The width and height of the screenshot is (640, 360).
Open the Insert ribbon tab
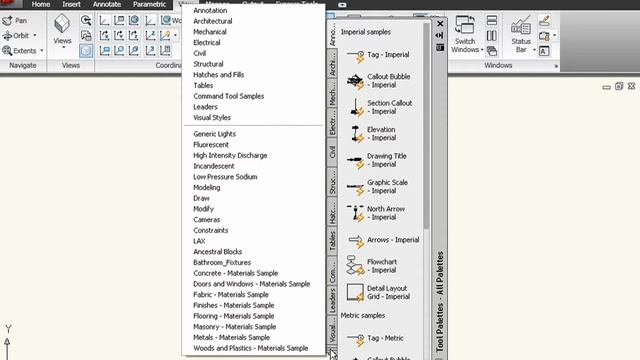(71, 4)
